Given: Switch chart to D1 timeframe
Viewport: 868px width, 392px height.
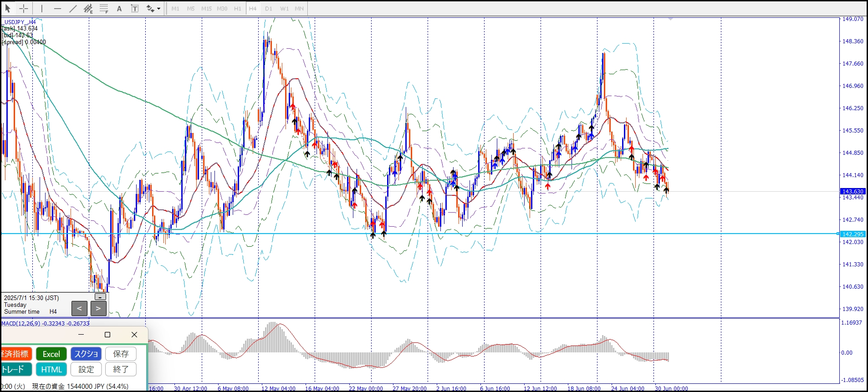Looking at the screenshot, I should pyautogui.click(x=268, y=9).
